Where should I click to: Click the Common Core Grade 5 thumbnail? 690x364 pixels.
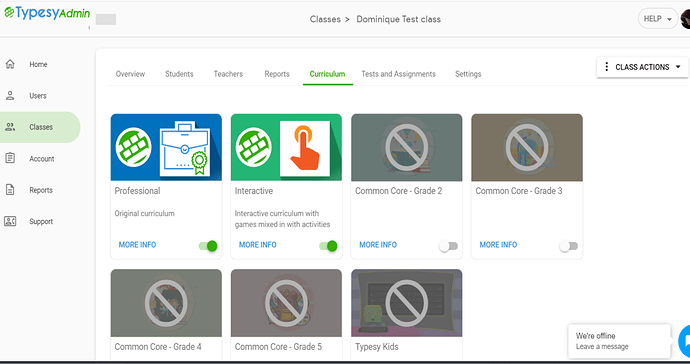click(x=286, y=303)
